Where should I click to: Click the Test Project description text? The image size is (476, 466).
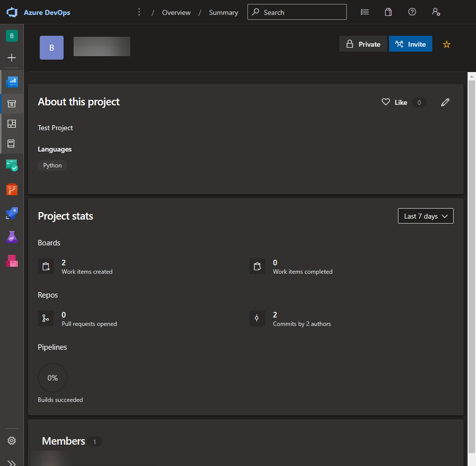click(55, 128)
